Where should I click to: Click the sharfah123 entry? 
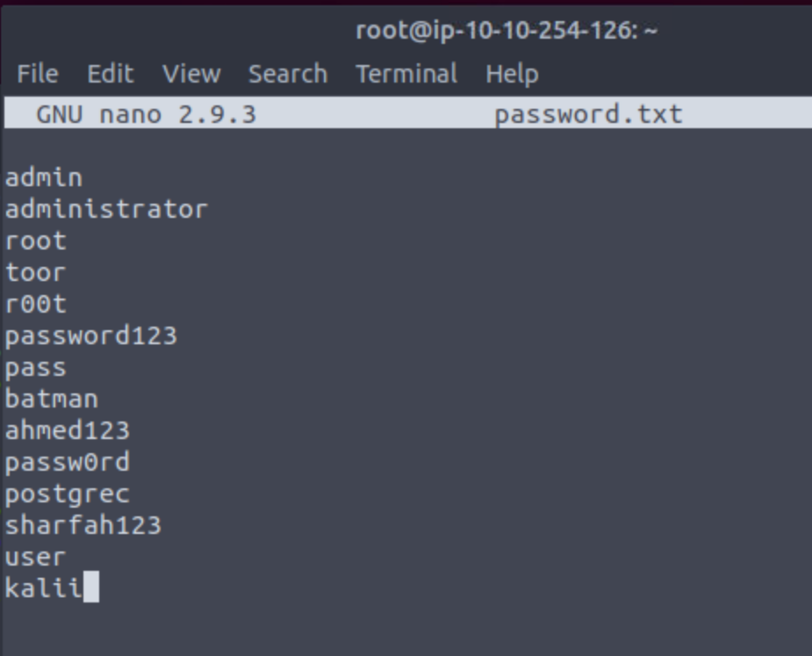(x=83, y=526)
